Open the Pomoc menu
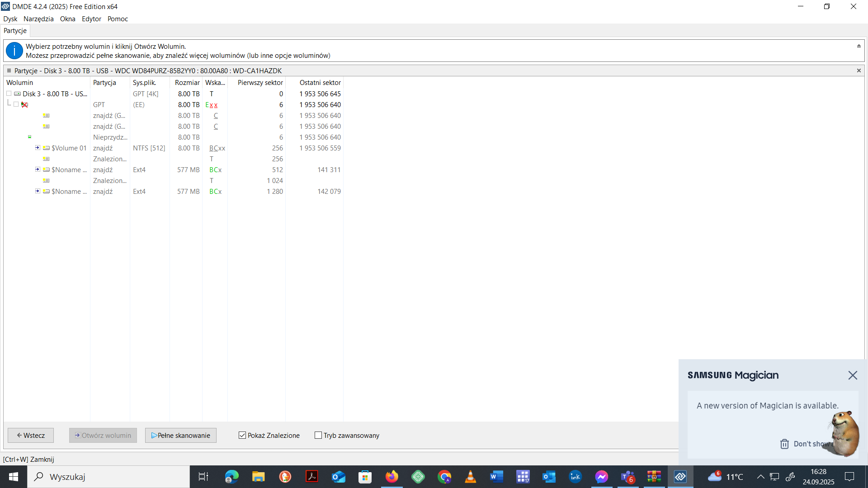This screenshot has height=488, width=868. (118, 19)
